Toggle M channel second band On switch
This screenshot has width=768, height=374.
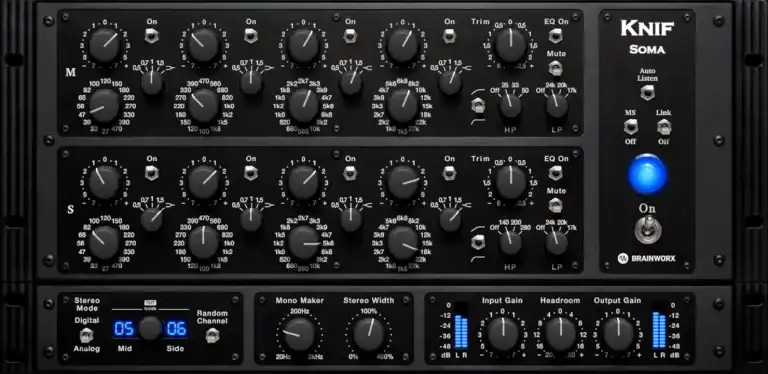tap(251, 35)
